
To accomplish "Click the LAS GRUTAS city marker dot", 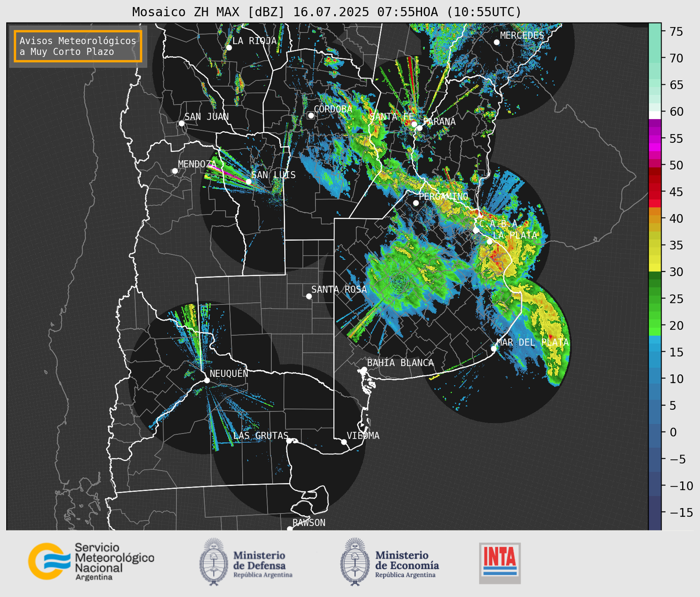I will tap(289, 441).
